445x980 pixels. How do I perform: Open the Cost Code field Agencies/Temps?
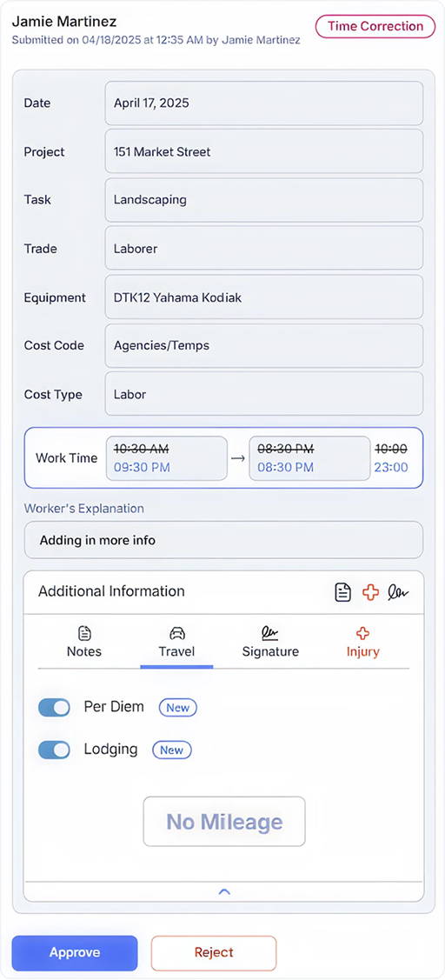[263, 345]
